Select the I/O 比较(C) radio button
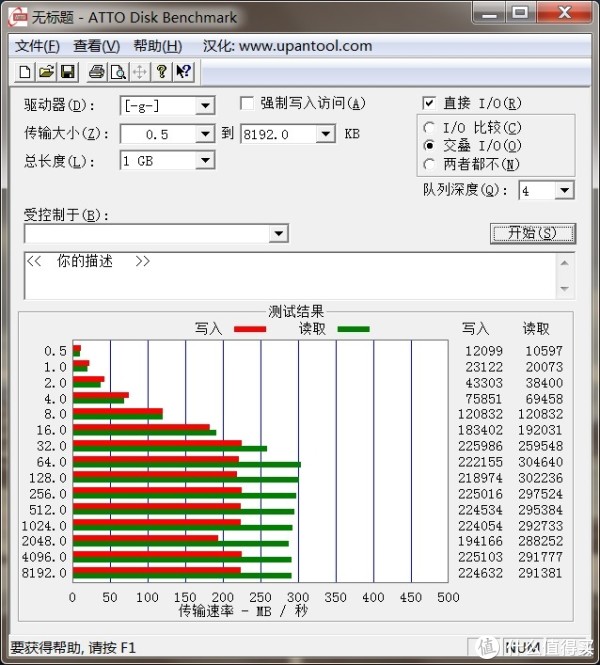The width and height of the screenshot is (600, 665). point(429,127)
